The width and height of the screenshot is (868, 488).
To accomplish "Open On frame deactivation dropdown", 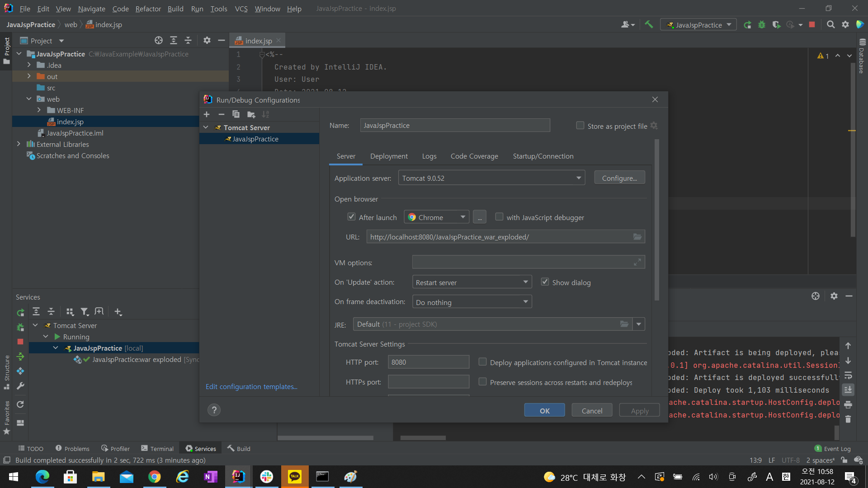I will pyautogui.click(x=472, y=302).
